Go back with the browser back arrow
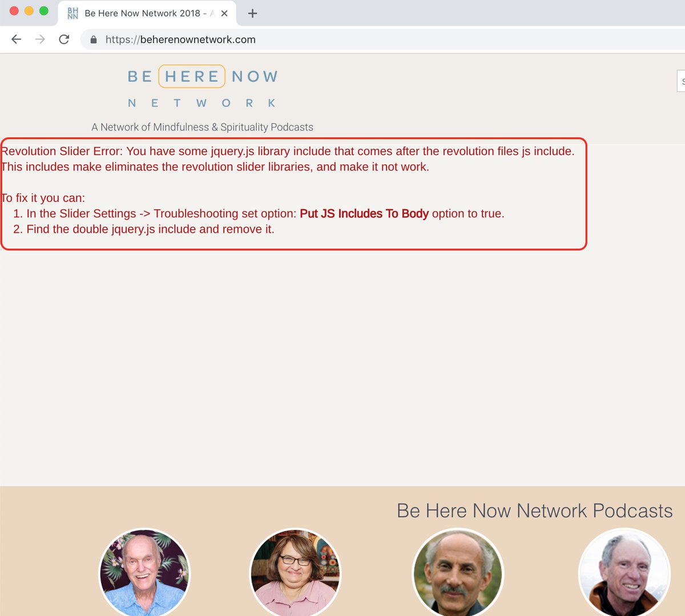Viewport: 685px width, 616px height. (x=16, y=39)
